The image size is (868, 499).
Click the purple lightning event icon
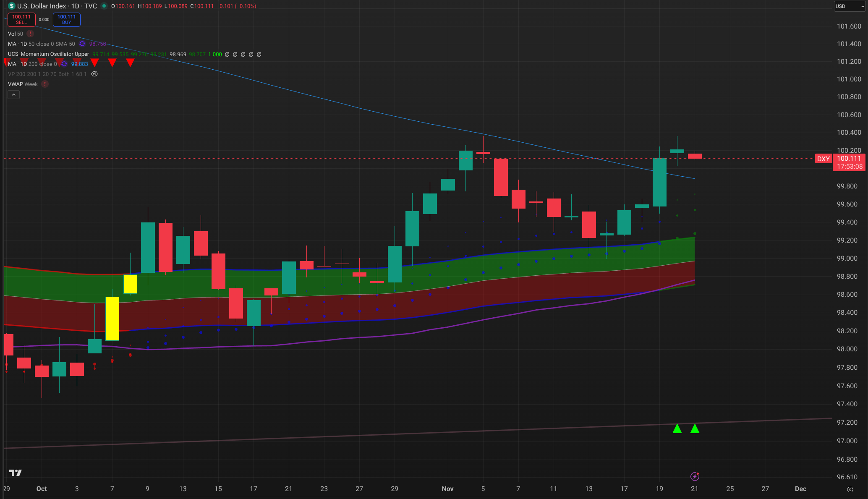pyautogui.click(x=695, y=476)
